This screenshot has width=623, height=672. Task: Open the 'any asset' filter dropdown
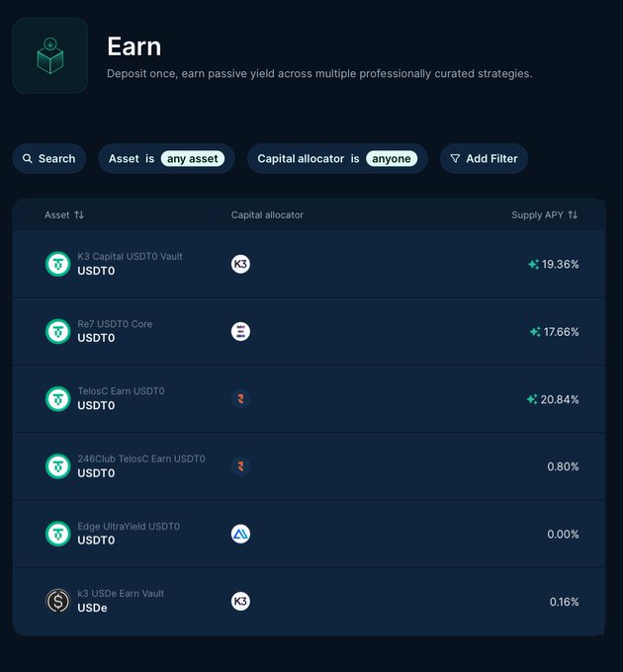[x=193, y=158]
